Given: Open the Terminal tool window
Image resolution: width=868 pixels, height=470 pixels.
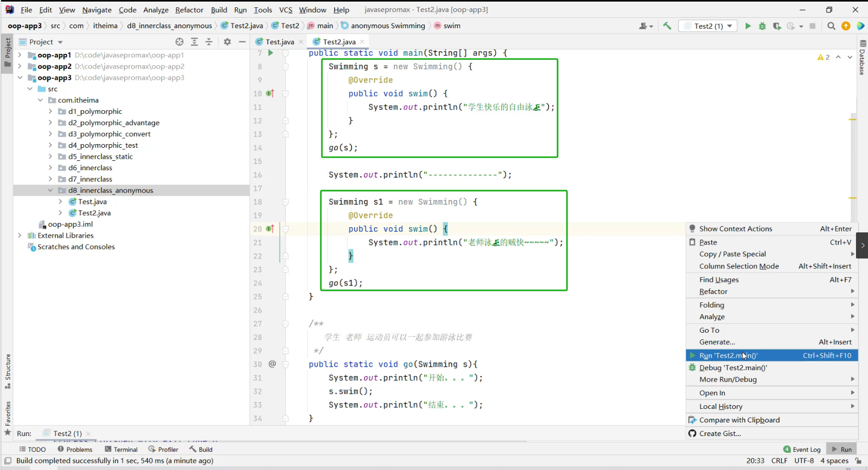Looking at the screenshot, I should point(121,449).
